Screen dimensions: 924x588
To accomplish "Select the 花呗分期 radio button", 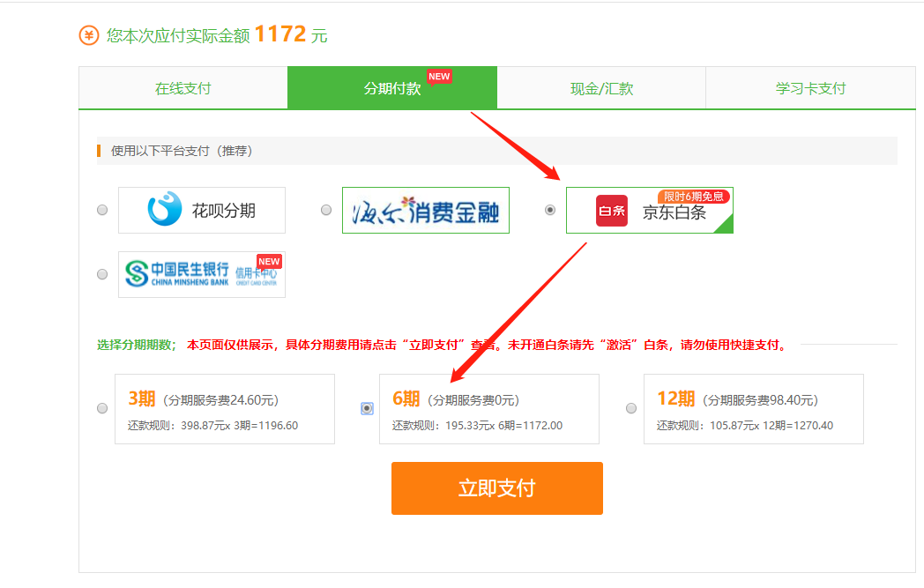I will (102, 210).
